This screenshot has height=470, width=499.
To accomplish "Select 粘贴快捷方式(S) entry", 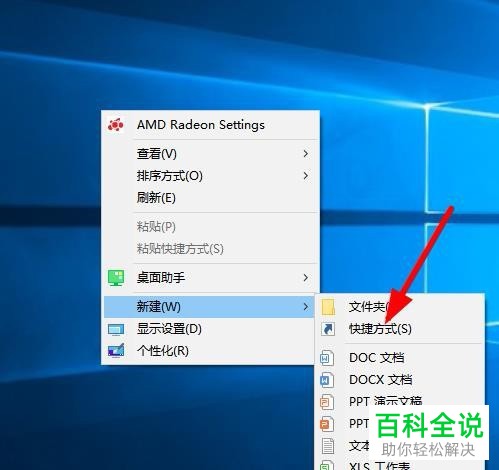I will coord(210,249).
